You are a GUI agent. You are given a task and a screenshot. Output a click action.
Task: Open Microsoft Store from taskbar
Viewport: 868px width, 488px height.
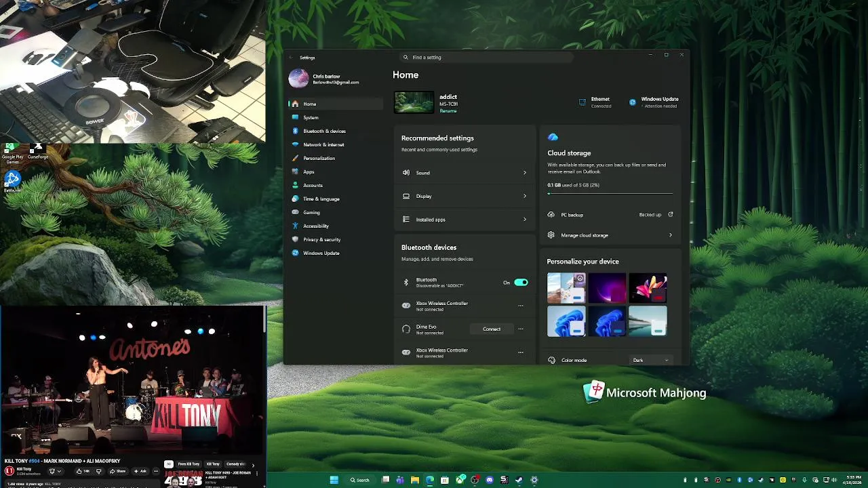tap(445, 480)
